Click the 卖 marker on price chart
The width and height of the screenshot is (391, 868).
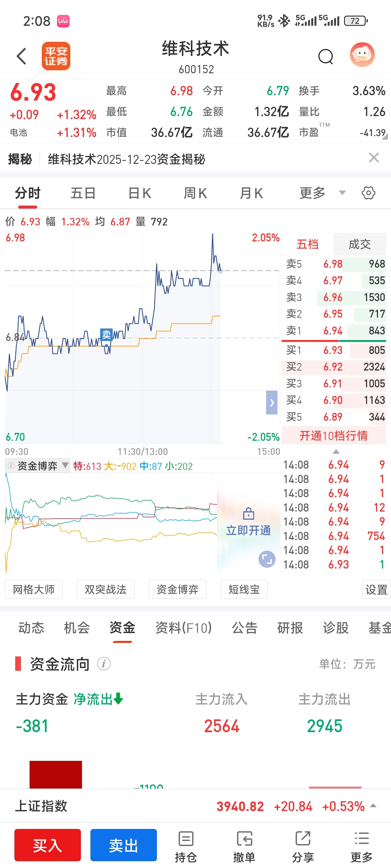tap(106, 335)
